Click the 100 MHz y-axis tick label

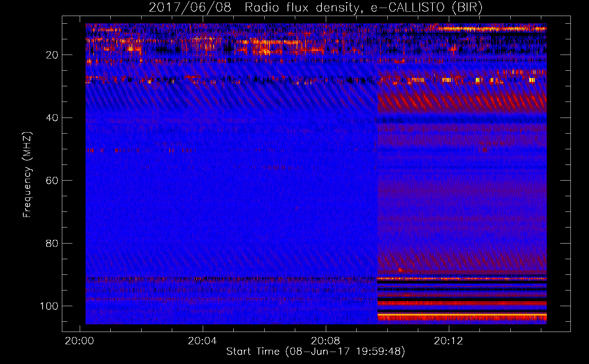49,306
